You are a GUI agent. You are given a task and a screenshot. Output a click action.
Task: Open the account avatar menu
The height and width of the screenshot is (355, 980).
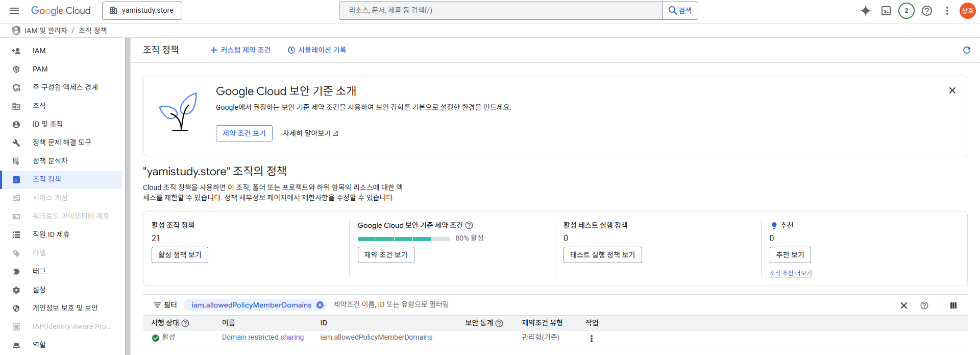pyautogui.click(x=968, y=11)
